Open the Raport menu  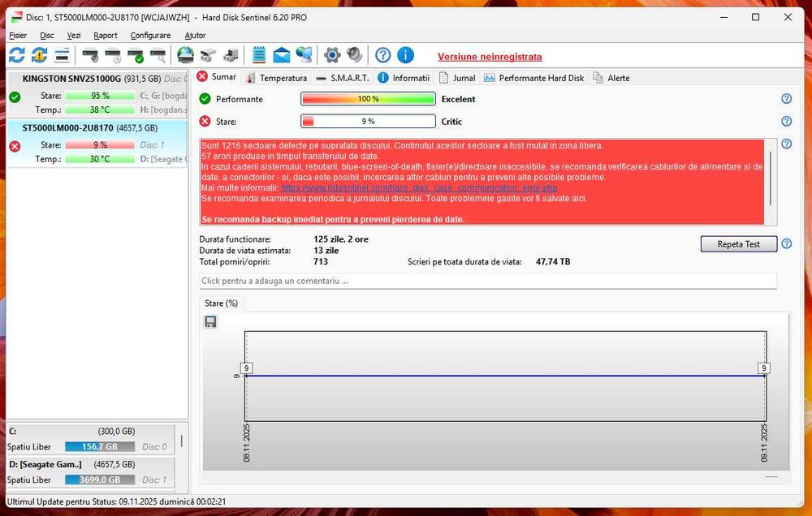coord(106,35)
